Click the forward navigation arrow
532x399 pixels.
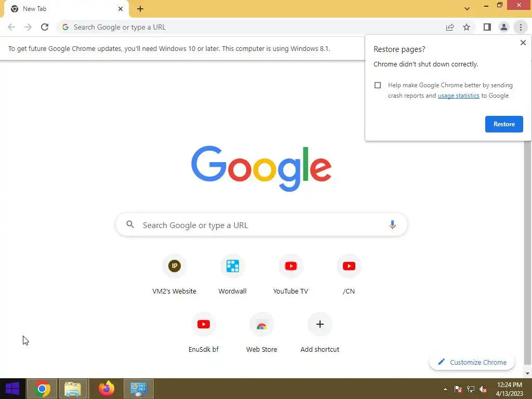pyautogui.click(x=28, y=27)
